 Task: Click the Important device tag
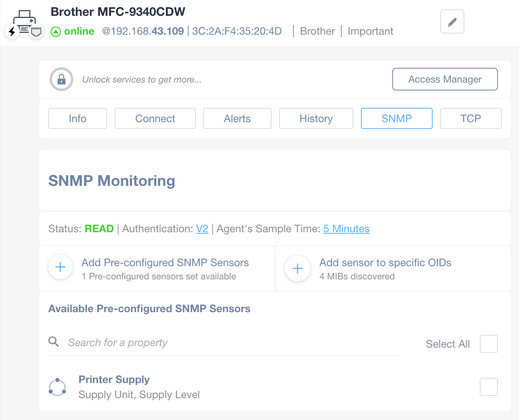(x=370, y=31)
